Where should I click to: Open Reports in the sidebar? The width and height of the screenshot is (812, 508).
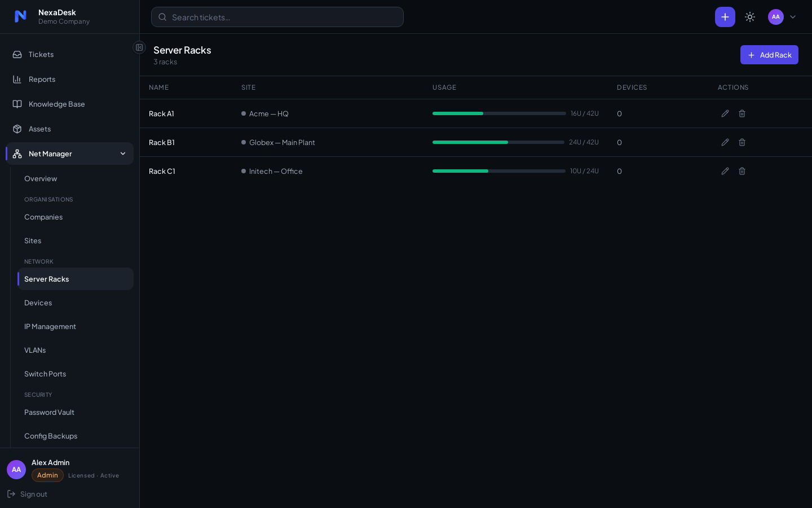(x=70, y=80)
